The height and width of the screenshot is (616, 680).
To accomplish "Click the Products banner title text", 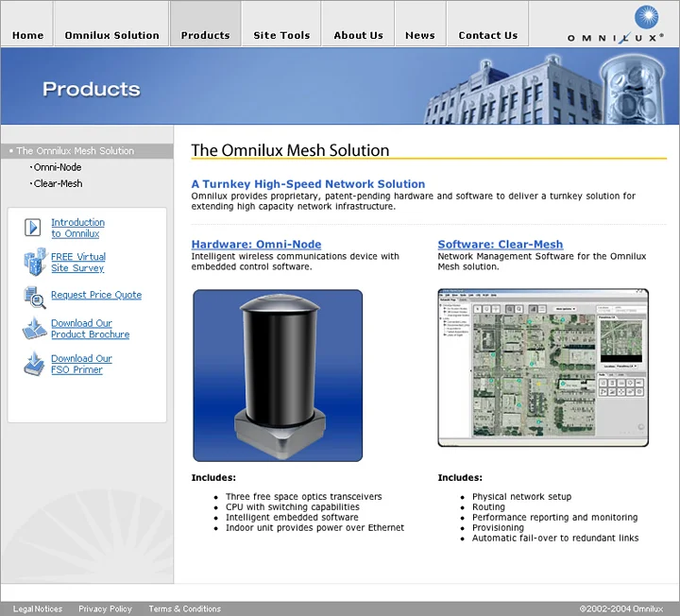I will click(92, 89).
